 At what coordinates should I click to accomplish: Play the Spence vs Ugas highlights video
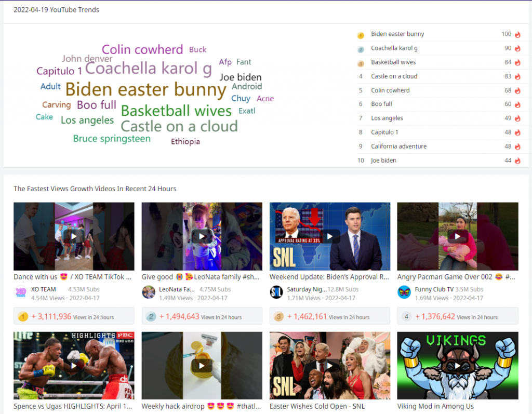click(x=74, y=366)
